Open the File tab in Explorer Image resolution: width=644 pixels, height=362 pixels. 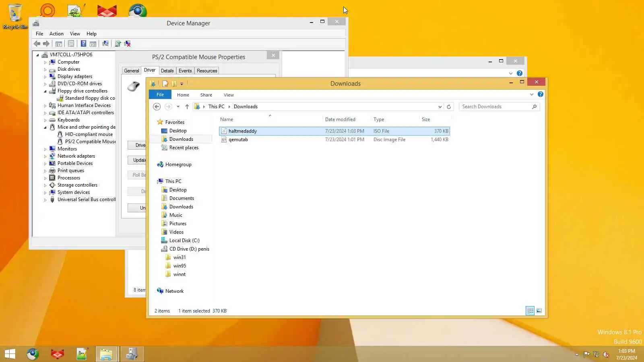point(160,95)
